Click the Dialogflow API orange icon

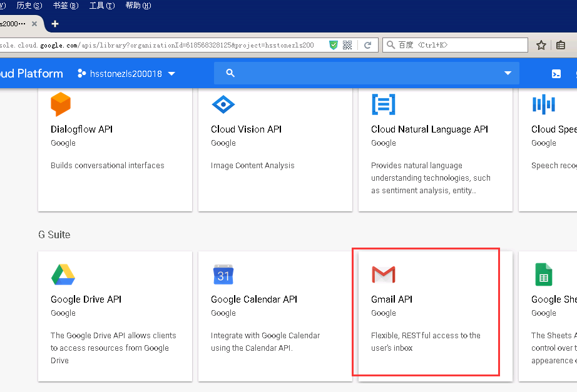pyautogui.click(x=61, y=104)
